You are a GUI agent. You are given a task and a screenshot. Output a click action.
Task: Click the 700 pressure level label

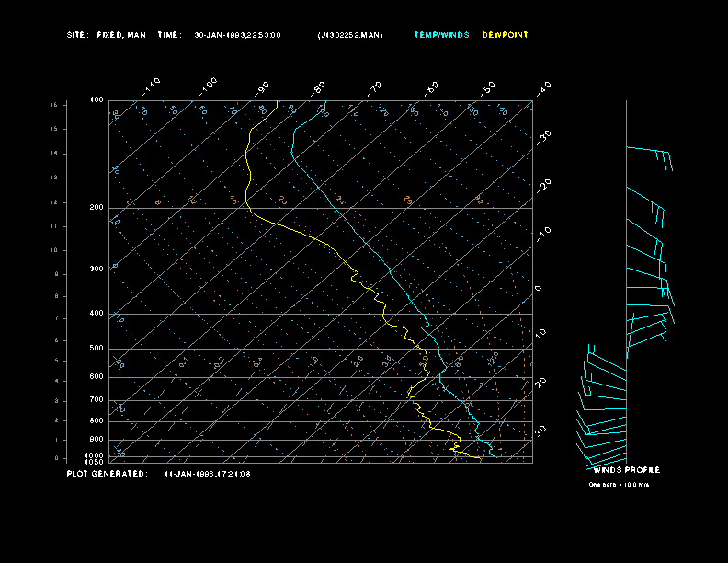(97, 399)
